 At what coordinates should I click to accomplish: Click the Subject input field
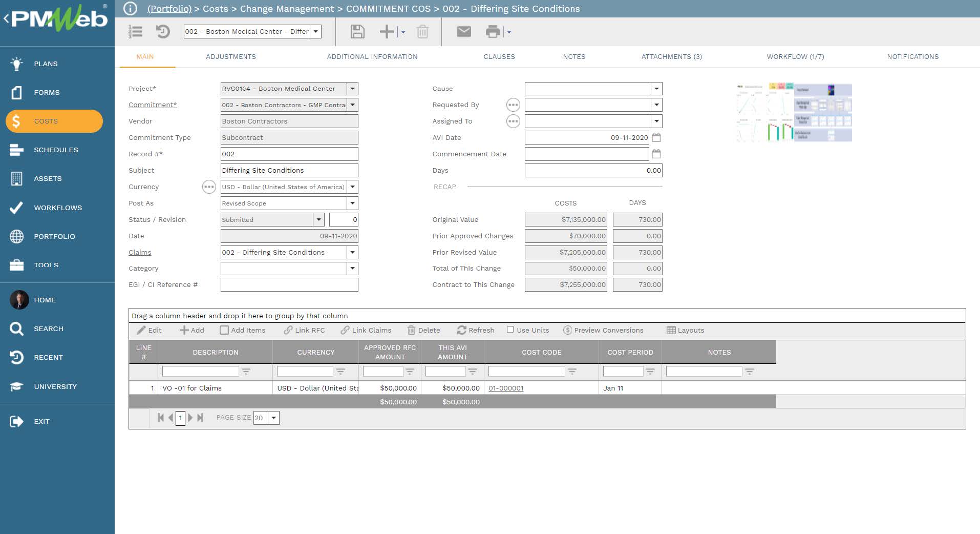click(x=289, y=170)
